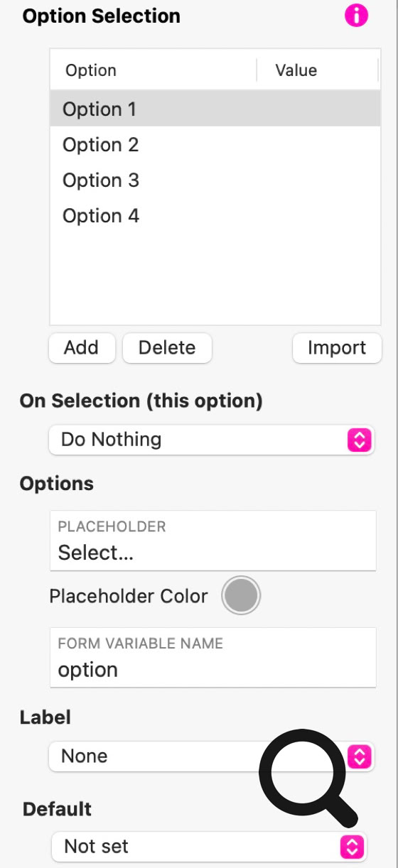Select Option 4 row

click(x=215, y=216)
